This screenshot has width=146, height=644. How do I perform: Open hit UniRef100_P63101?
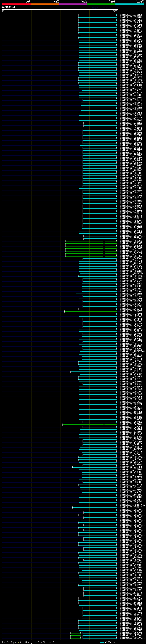pyautogui.click(x=131, y=623)
